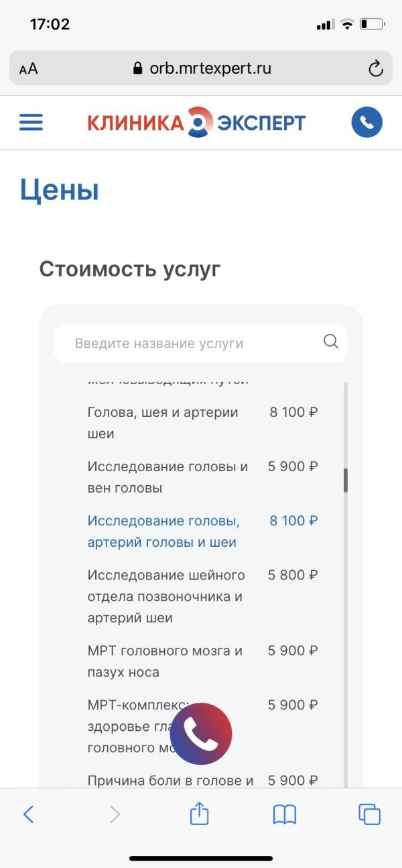Select Исследование шейного отдела позвоночника
Image resolution: width=402 pixels, height=868 pixels.
point(166,596)
